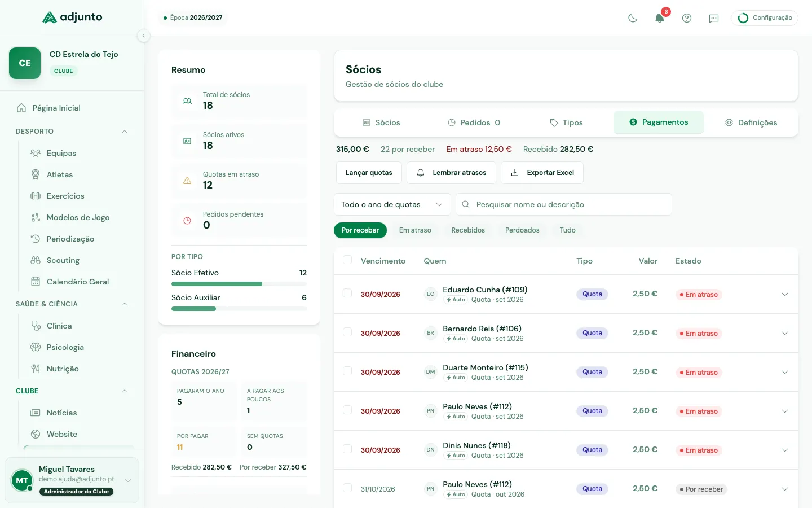
Task: Expand the Bernardo Reis payment row
Action: point(785,334)
